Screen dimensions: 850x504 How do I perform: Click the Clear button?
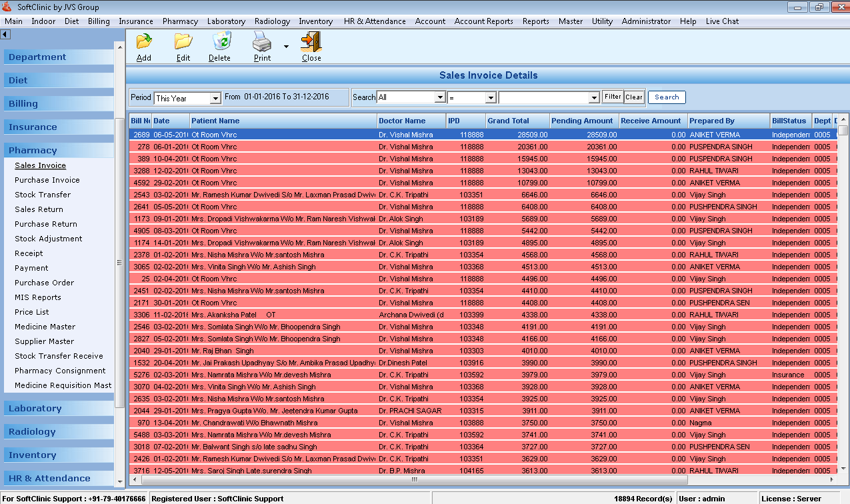(634, 97)
